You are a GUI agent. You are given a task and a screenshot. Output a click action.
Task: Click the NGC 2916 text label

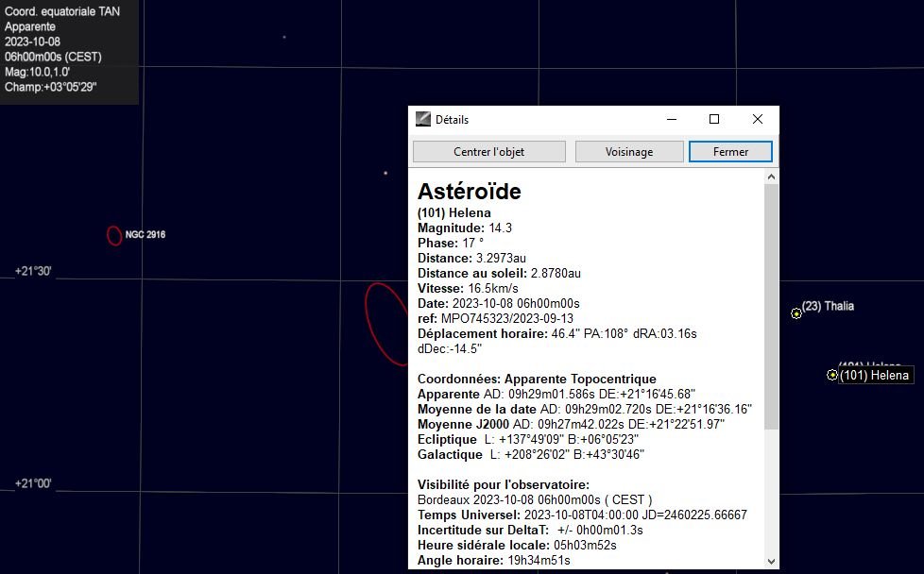pos(145,234)
